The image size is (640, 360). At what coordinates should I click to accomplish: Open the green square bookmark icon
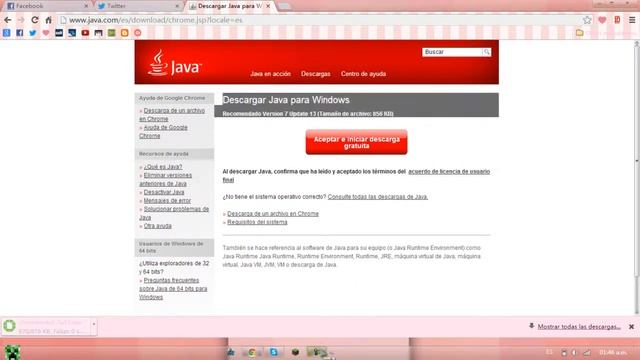(111, 33)
